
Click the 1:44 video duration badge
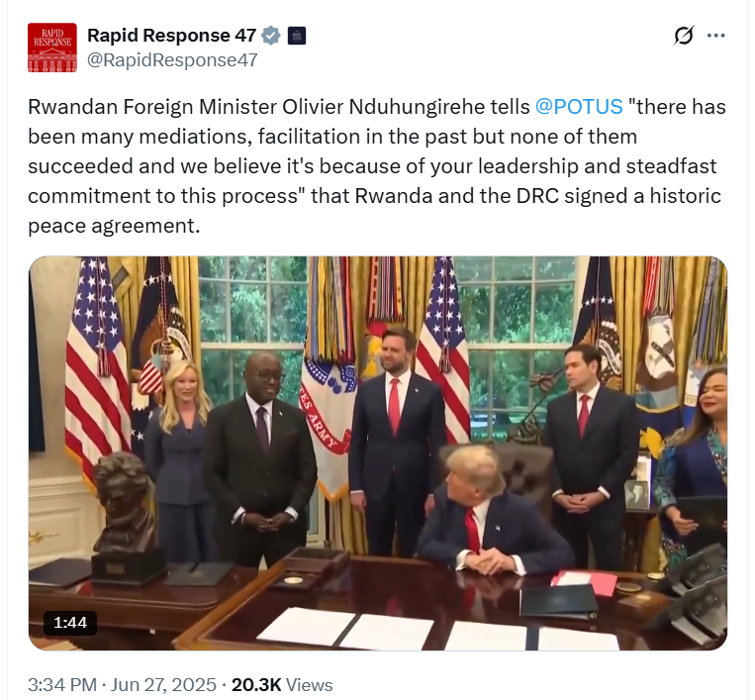point(70,623)
